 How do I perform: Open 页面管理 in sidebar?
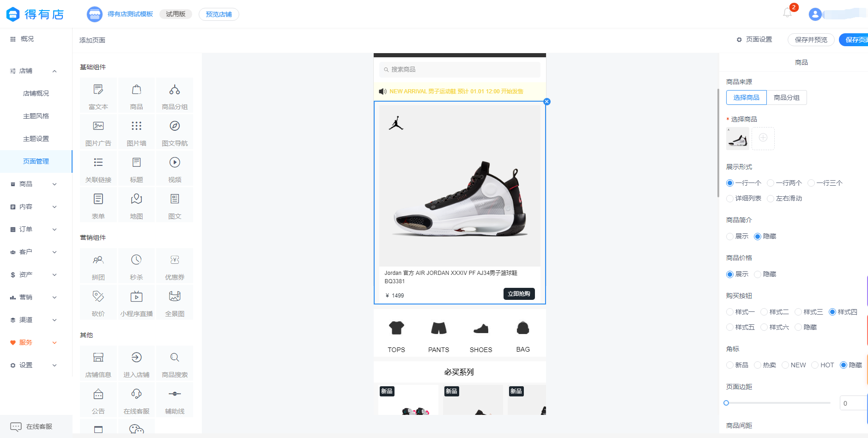coord(36,161)
